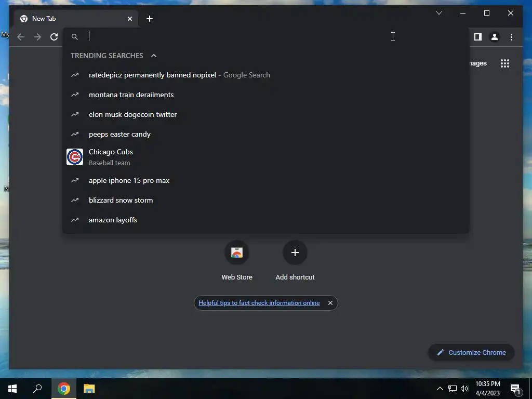Select suggestion ratedepicz permanently banned nopixel

pos(266,75)
